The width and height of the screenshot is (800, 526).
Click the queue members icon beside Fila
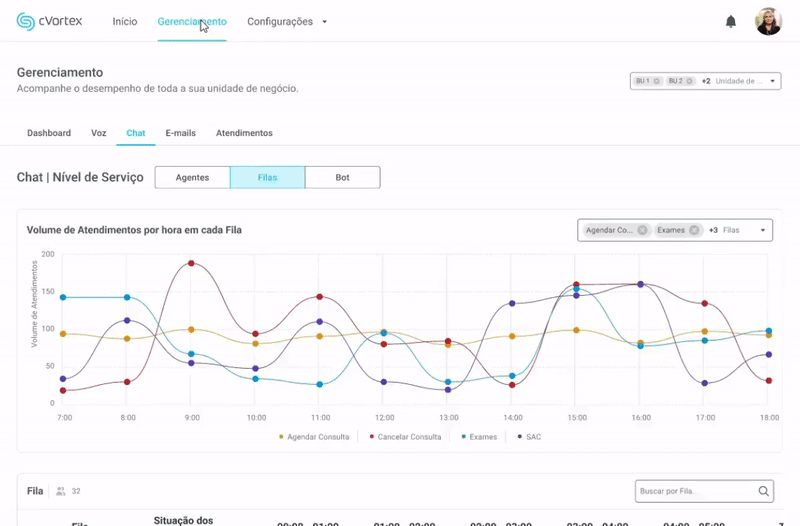click(x=61, y=491)
